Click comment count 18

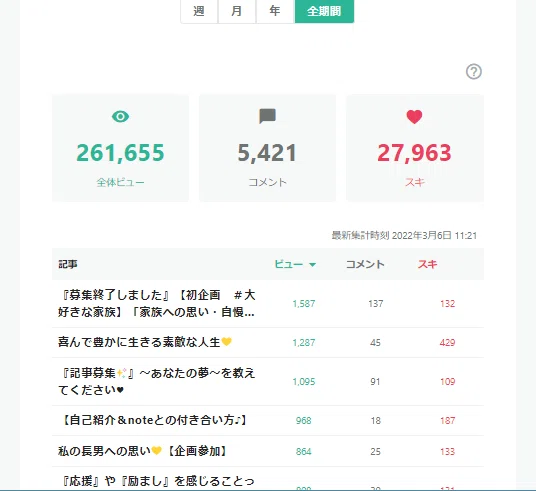coord(376,421)
